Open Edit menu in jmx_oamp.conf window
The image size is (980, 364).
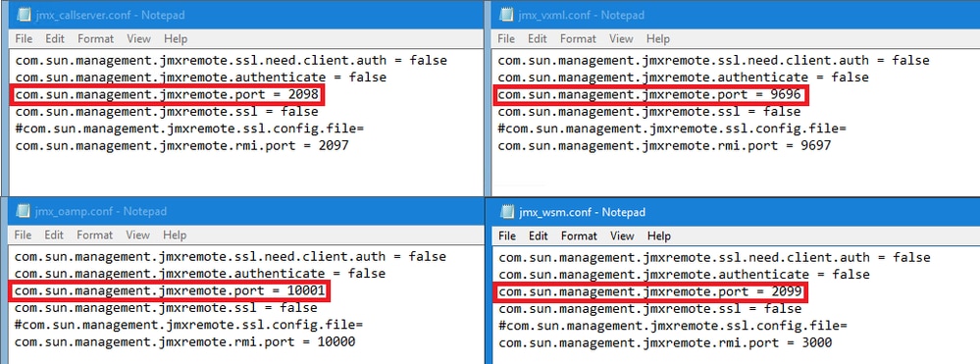[54, 235]
